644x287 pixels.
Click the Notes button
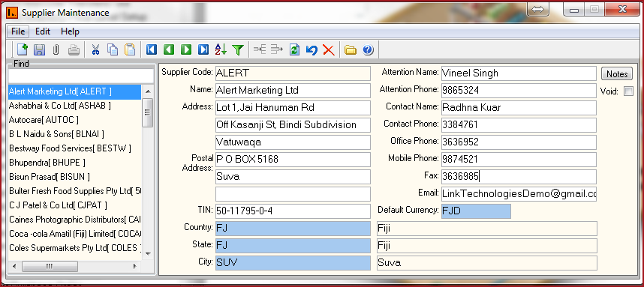tap(617, 73)
